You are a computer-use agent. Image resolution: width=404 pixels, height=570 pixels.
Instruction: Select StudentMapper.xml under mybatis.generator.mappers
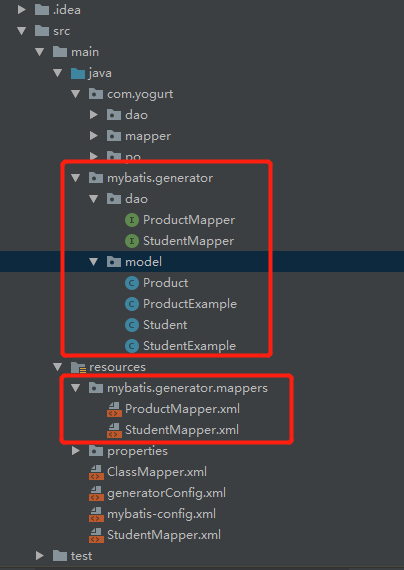(x=182, y=430)
